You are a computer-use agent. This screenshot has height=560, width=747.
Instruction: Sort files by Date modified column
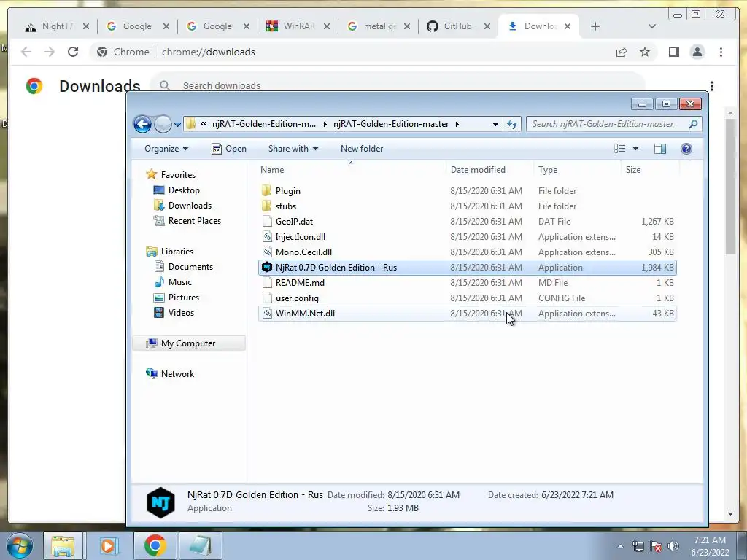(489, 169)
